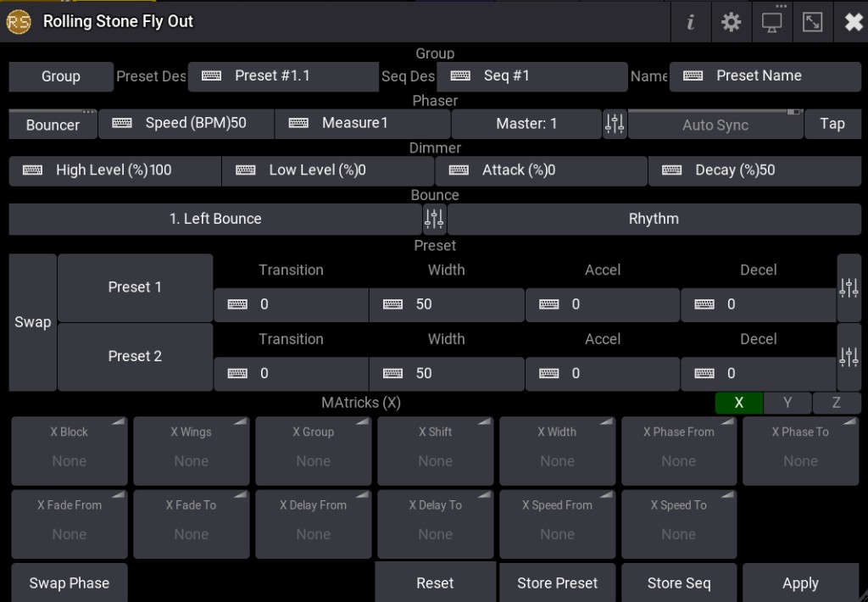The height and width of the screenshot is (602, 868).
Task: Open the info (i) icon
Action: [690, 22]
